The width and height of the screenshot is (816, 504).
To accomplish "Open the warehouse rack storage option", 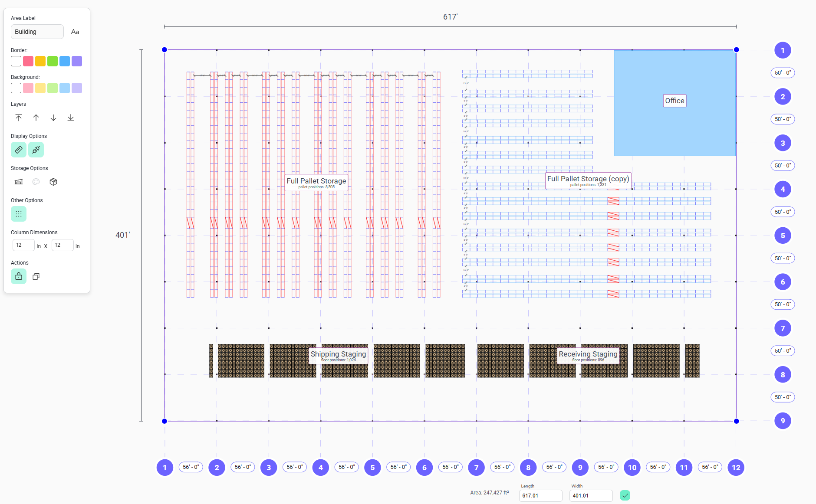I will (19, 182).
